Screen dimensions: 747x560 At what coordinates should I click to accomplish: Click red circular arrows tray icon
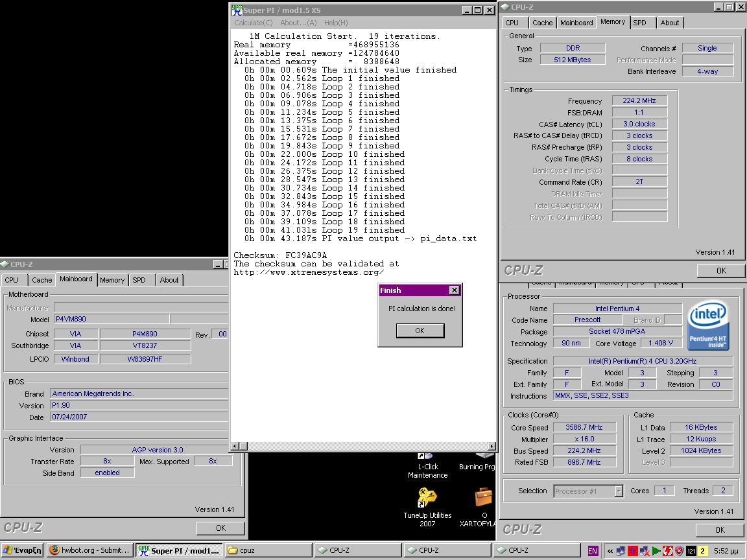tap(667, 551)
